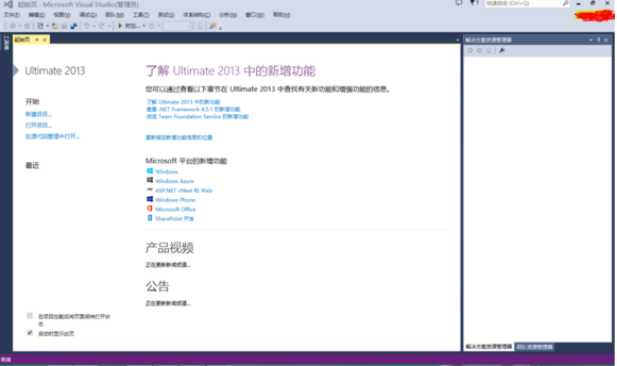Open the Team menu
The height and width of the screenshot is (366, 617).
115,15
